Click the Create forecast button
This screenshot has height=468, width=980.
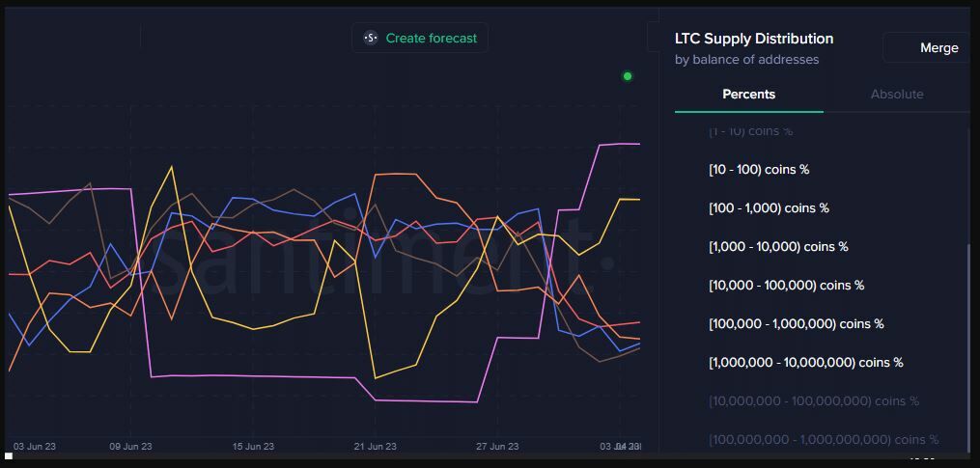pos(431,39)
